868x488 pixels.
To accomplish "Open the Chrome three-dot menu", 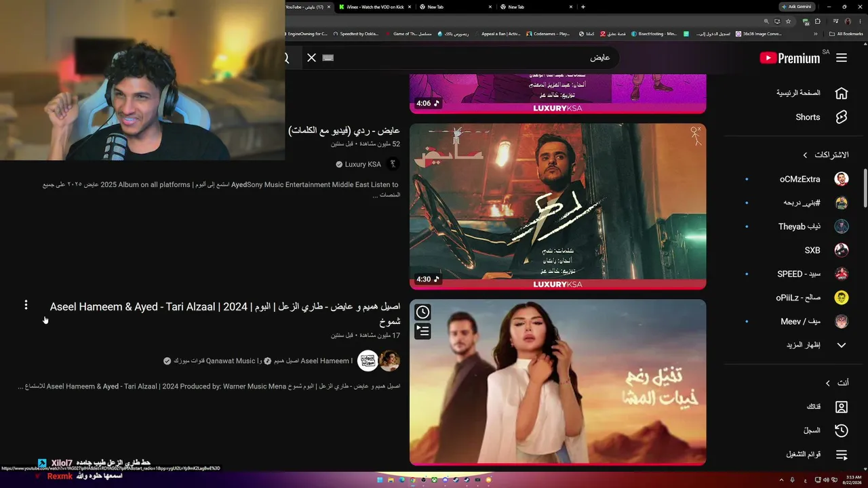I will [860, 21].
